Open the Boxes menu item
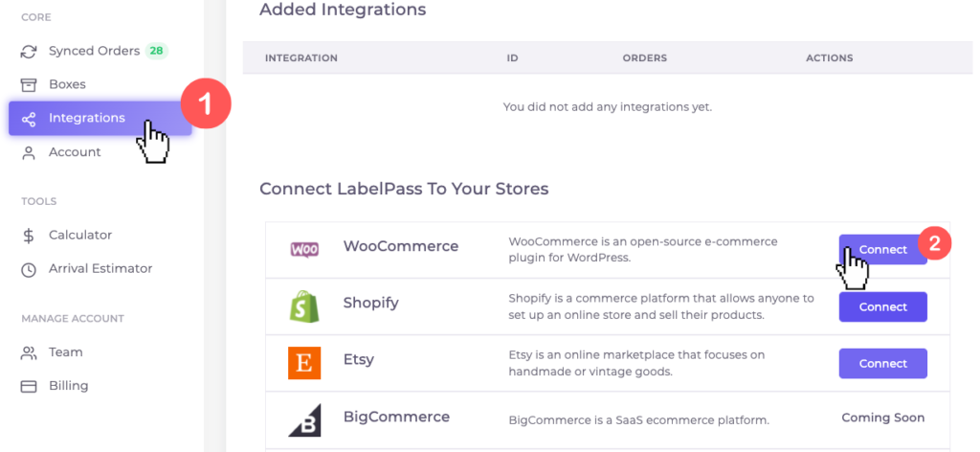This screenshot has width=980, height=452. (x=67, y=84)
